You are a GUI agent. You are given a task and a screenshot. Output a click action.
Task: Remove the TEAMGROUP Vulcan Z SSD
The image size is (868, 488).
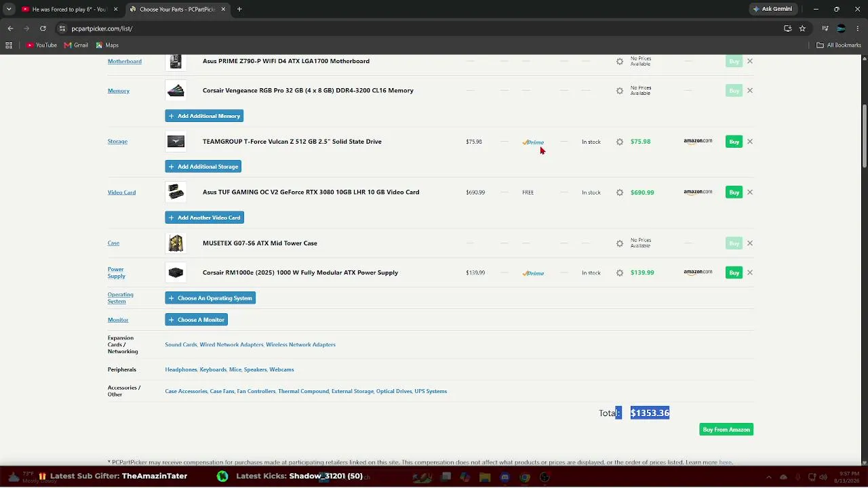pyautogui.click(x=750, y=142)
